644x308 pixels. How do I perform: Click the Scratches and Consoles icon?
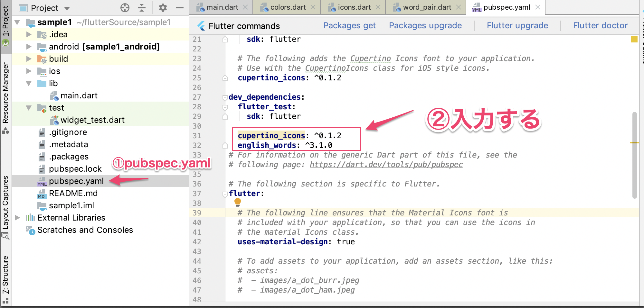coord(30,230)
